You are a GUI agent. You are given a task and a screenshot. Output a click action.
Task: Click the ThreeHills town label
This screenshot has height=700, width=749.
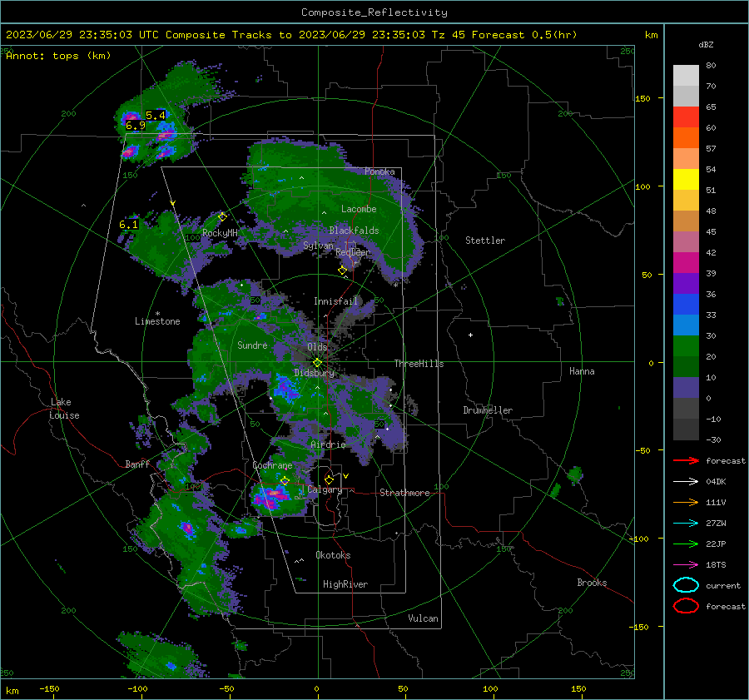(419, 364)
